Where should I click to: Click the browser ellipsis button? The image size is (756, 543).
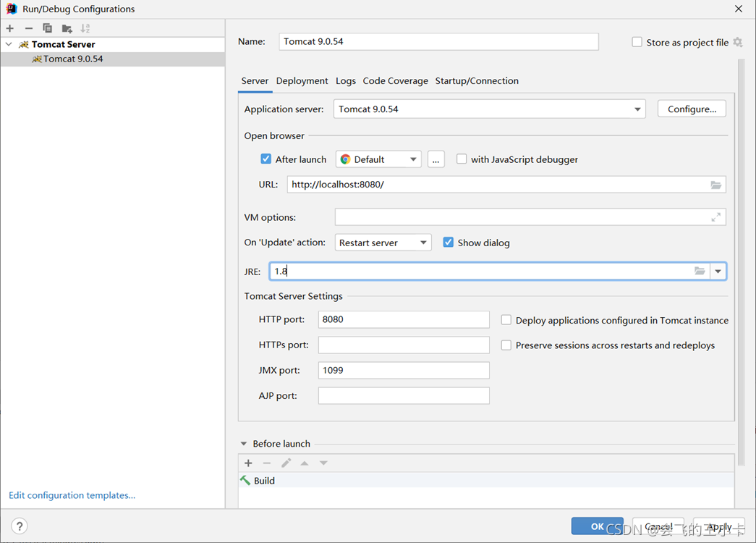(436, 159)
